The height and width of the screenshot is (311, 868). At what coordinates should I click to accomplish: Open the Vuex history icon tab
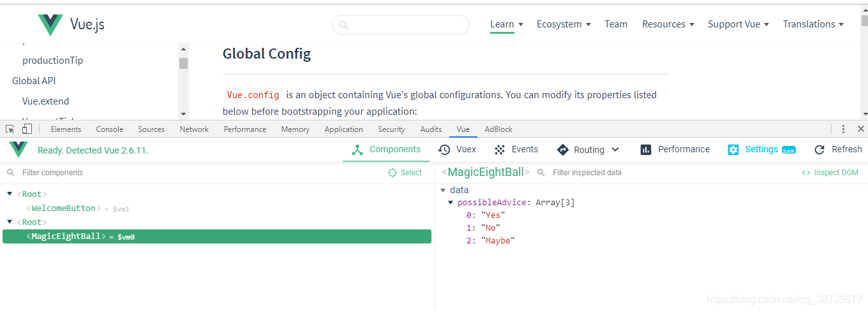[x=444, y=150]
